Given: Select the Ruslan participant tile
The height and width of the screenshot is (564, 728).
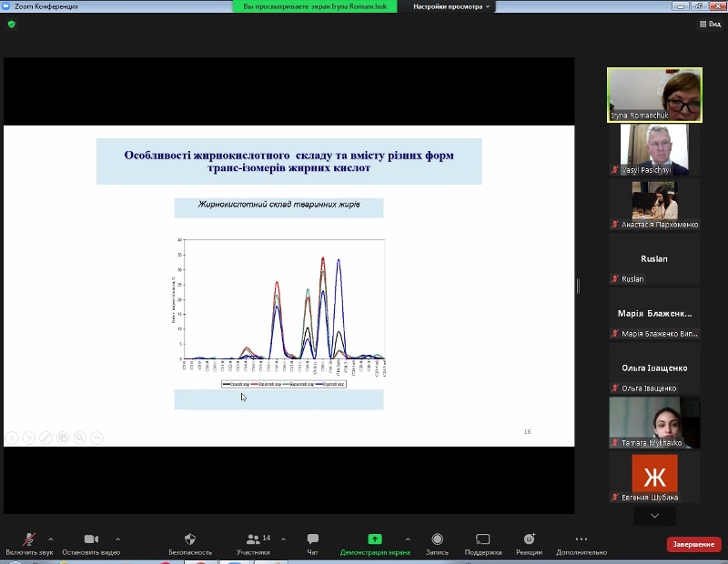Looking at the screenshot, I should pos(654,258).
